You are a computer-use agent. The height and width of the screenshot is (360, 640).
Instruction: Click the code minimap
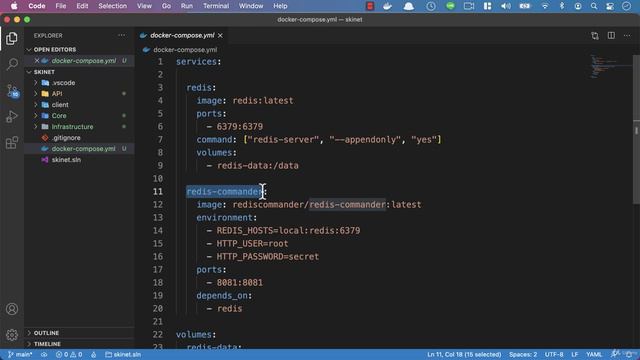[610, 66]
